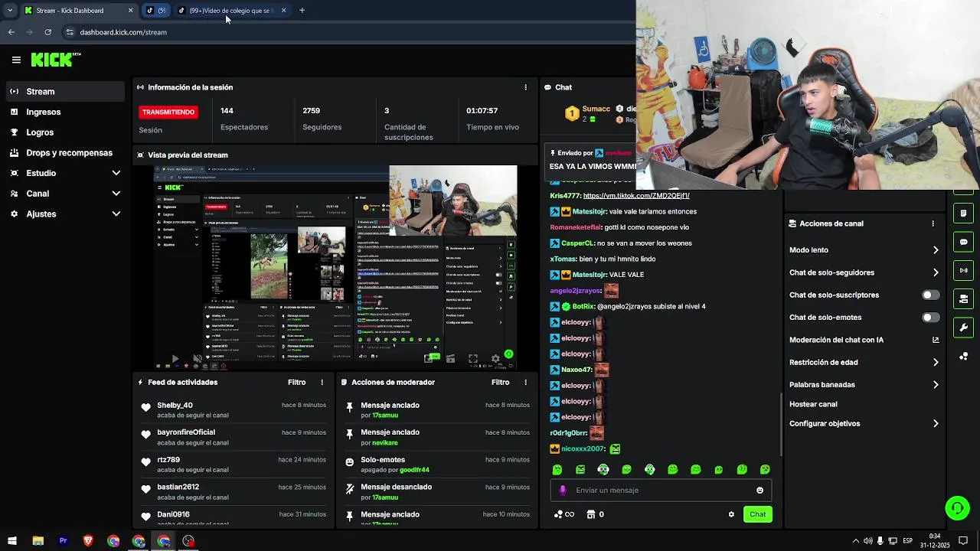980x551 pixels.
Task: Open Windows Start menu
Action: point(11,541)
